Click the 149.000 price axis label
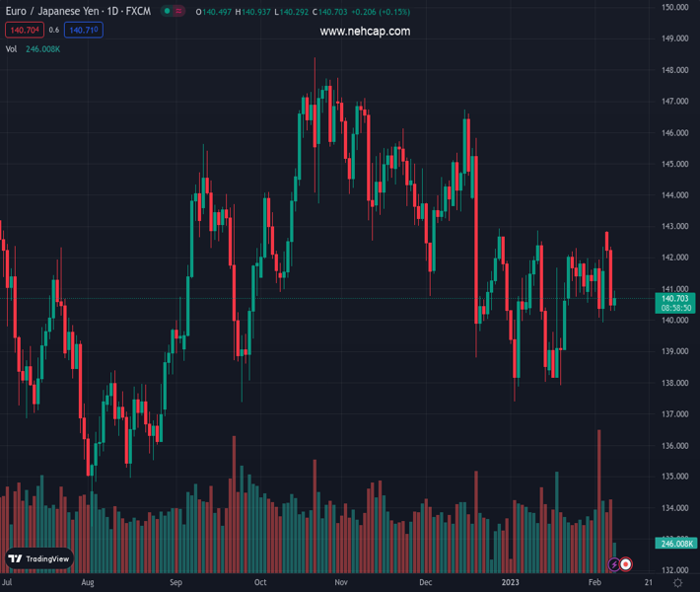The image size is (700, 592). click(x=675, y=38)
